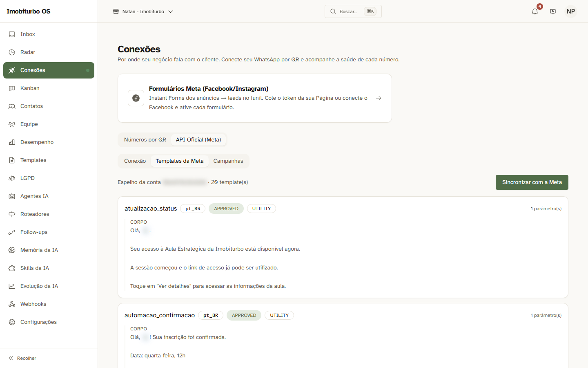Open the LGPD scales icon
588x368 pixels.
12,178
